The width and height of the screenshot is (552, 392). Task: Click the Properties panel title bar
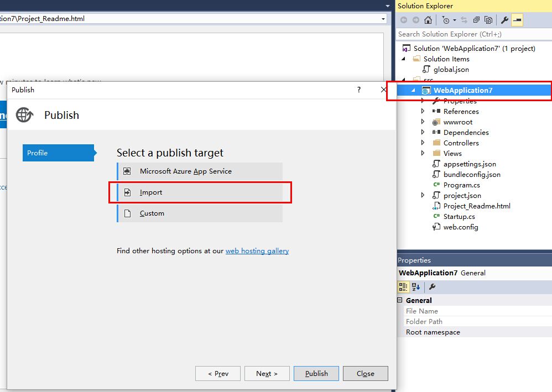coord(474,260)
